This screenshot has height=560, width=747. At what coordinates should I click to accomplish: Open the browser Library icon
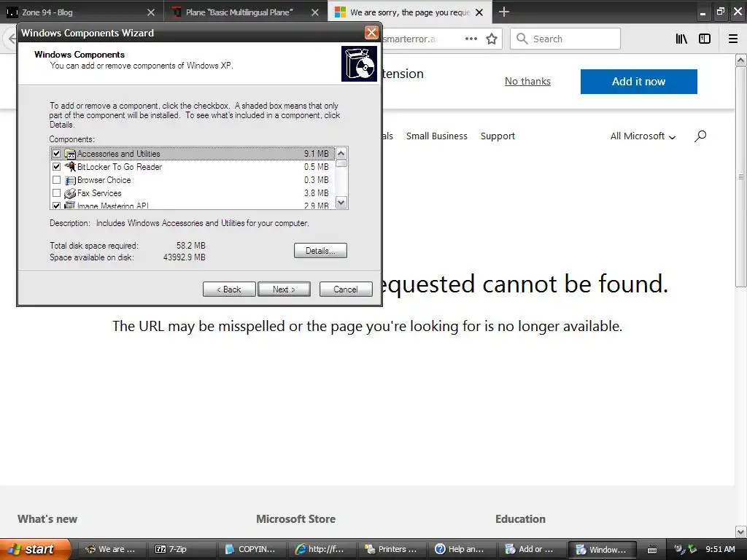coord(682,39)
